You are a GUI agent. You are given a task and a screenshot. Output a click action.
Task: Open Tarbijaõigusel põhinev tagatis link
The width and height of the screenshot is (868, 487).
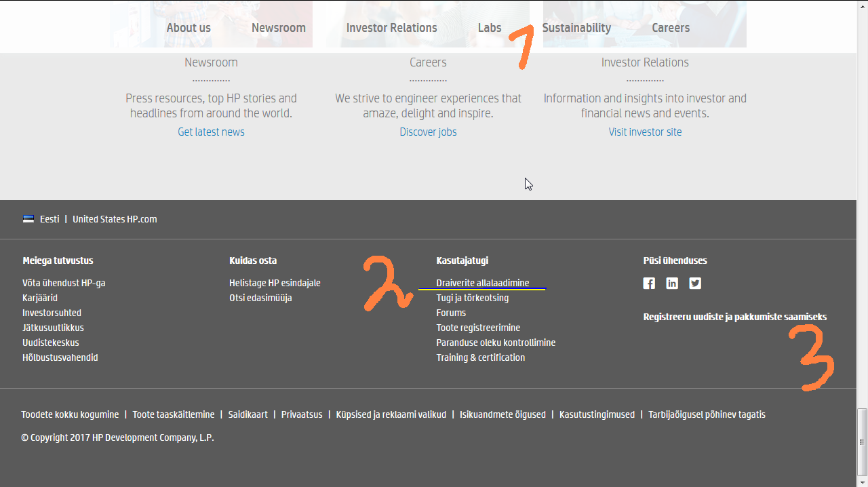pos(707,414)
